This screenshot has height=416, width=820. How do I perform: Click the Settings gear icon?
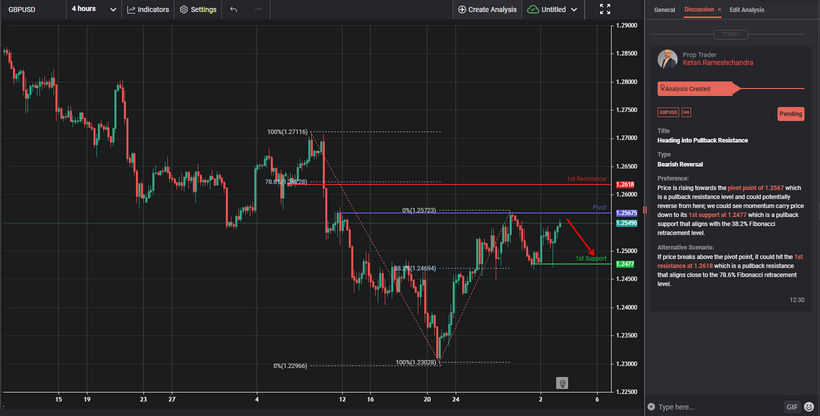tap(184, 9)
